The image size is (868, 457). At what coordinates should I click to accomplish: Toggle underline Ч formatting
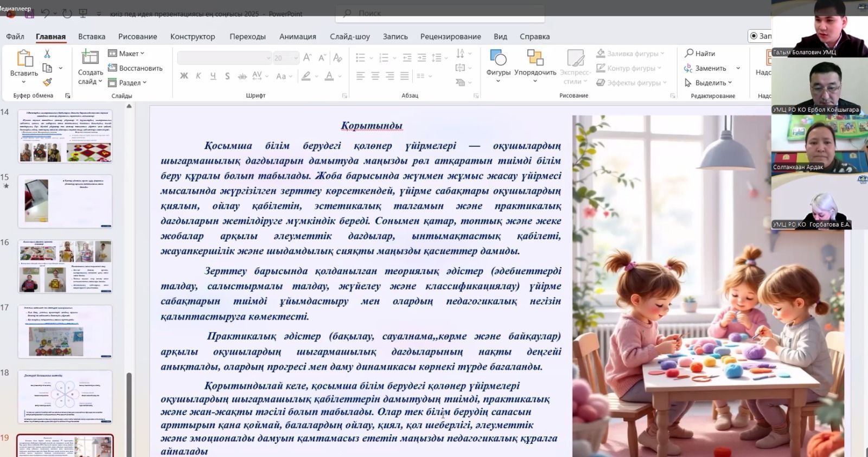click(x=213, y=76)
